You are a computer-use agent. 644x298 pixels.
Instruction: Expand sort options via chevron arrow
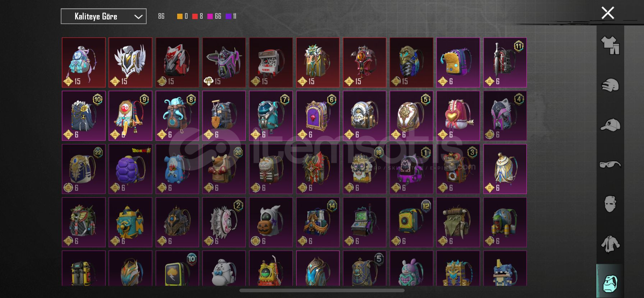pyautogui.click(x=138, y=17)
